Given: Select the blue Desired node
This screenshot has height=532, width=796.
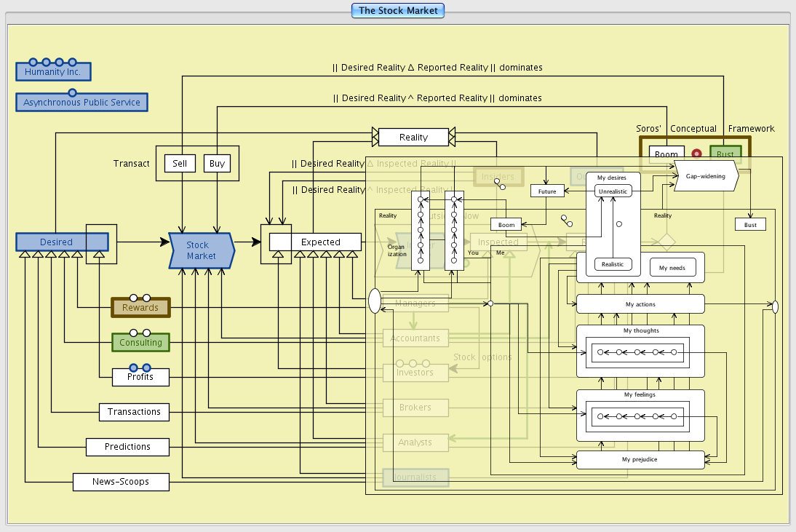Looking at the screenshot, I should [x=57, y=242].
